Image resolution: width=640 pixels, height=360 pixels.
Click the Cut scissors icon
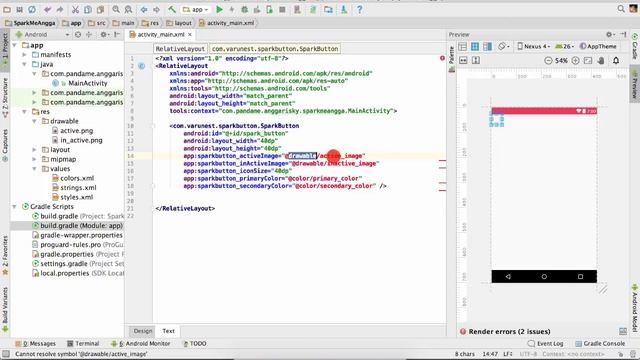(x=76, y=9)
